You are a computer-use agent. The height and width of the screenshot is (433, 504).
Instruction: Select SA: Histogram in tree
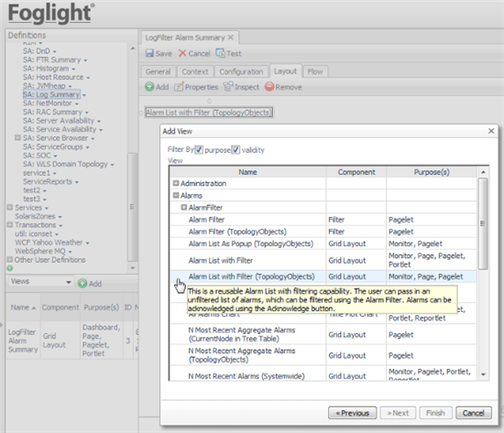point(46,69)
